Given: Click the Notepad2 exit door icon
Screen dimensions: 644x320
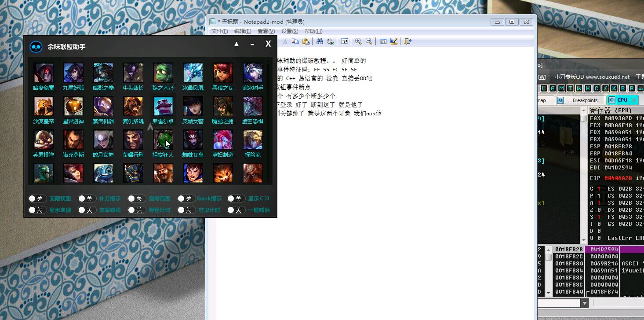Looking at the screenshot, I should pos(408,41).
